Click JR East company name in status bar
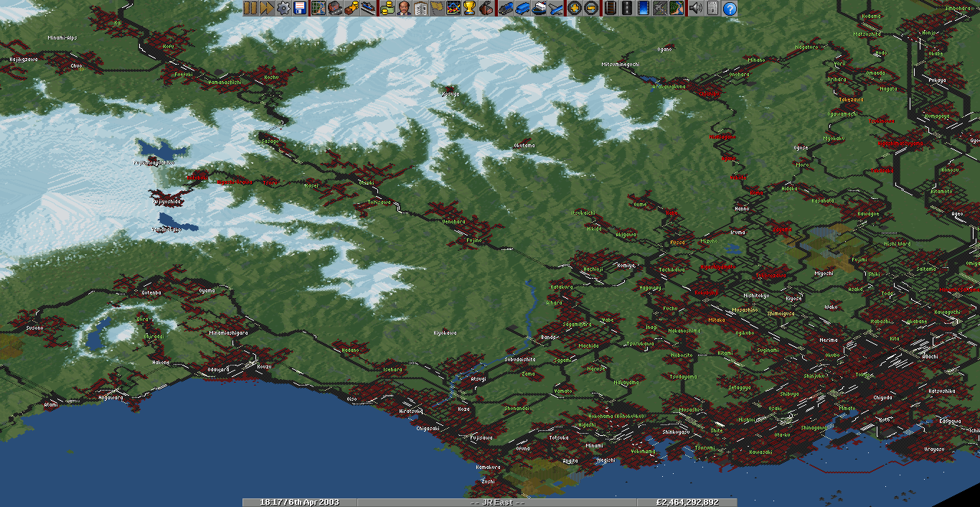The width and height of the screenshot is (980, 507). pos(496,502)
